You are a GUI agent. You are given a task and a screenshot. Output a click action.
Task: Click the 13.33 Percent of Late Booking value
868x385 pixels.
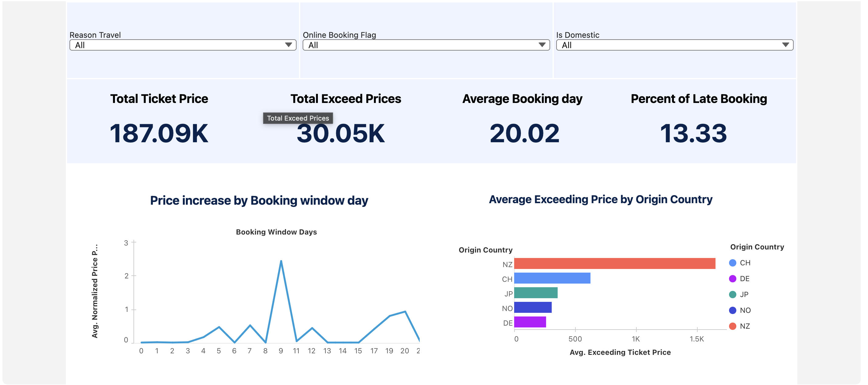(693, 134)
